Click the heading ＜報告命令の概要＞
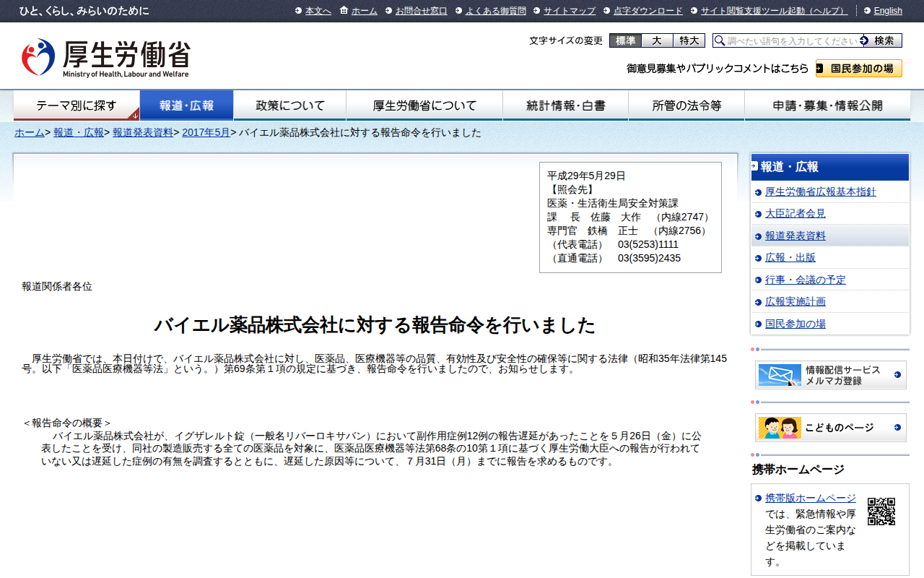The height and width of the screenshot is (578, 924). coord(67,423)
